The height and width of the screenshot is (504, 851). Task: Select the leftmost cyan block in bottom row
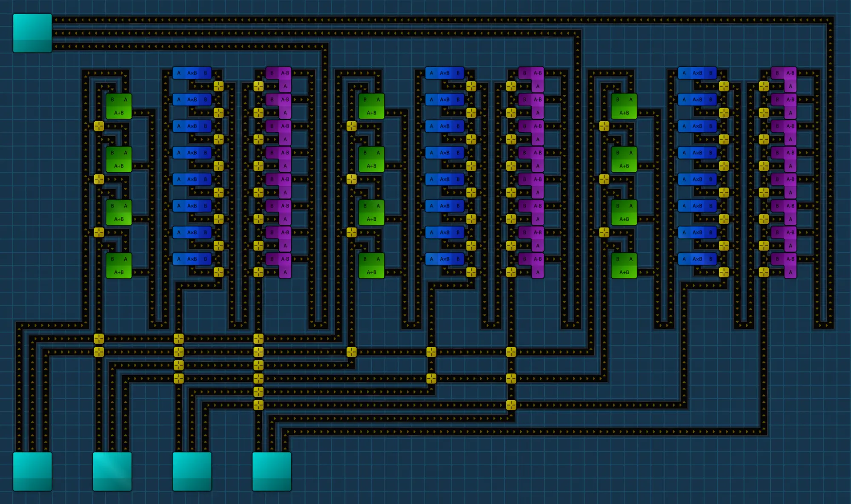click(32, 471)
